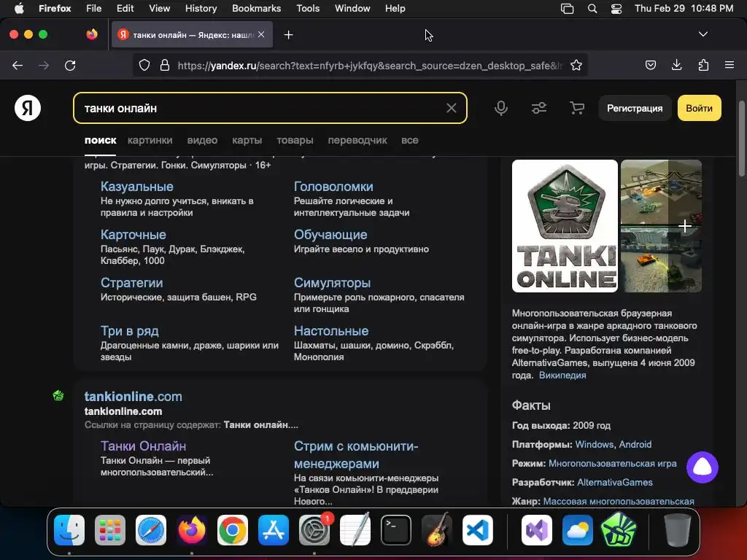
Task: Switch to the картинки search tab
Action: 150,140
